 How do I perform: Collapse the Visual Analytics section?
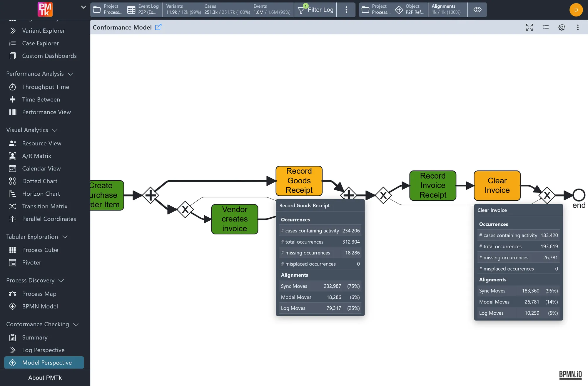point(32,130)
